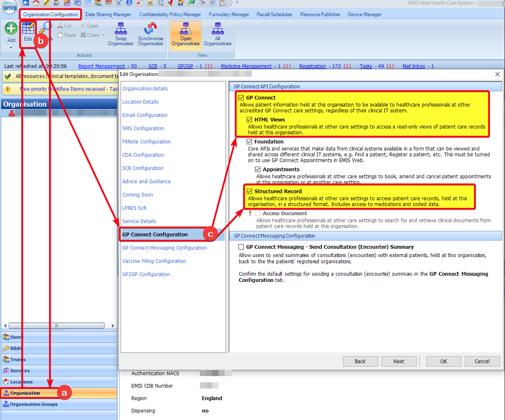The width and height of the screenshot is (505, 420).
Task: Click the yellow warning icon on the workflow notification
Action: click(x=7, y=89)
